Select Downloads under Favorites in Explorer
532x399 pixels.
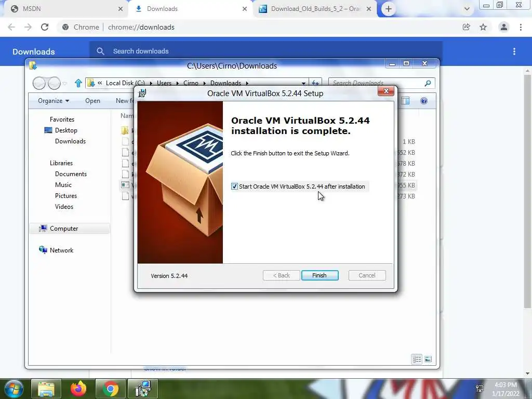point(70,141)
